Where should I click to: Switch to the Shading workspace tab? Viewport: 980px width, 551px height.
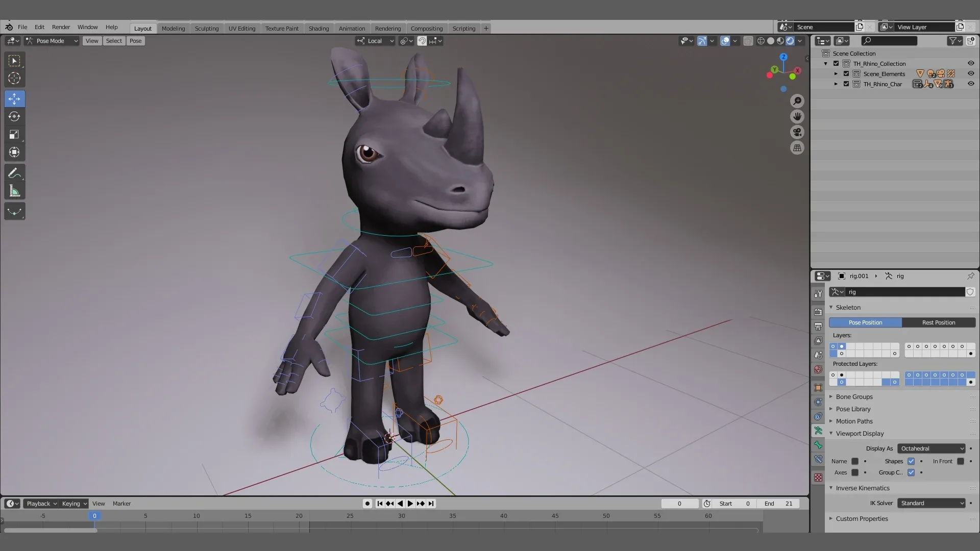tap(318, 29)
